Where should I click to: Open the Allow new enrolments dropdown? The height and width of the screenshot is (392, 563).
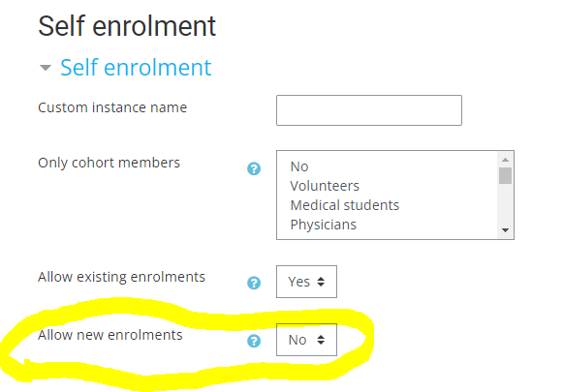(x=306, y=340)
